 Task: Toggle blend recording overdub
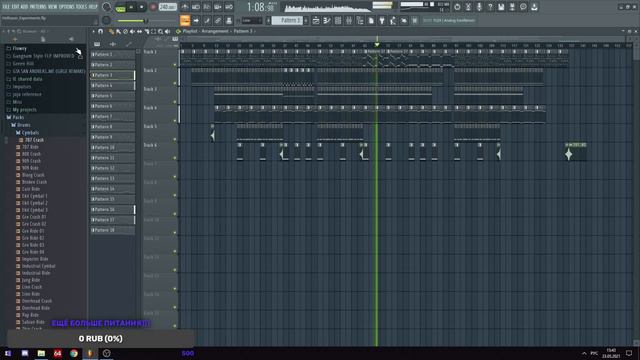218,7
